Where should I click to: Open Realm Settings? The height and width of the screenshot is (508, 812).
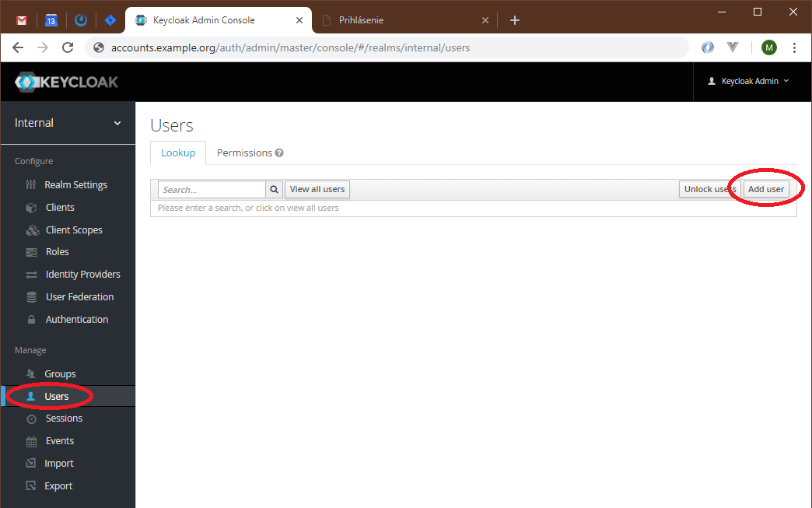tap(75, 185)
